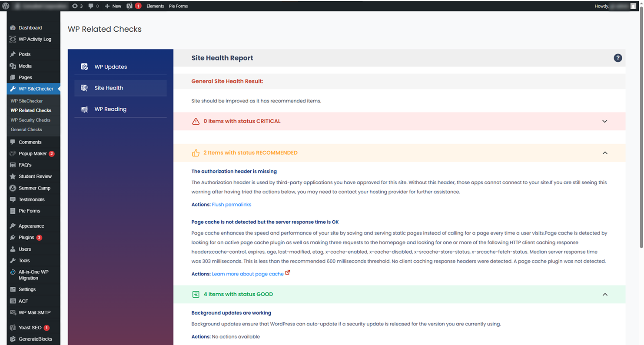
Task: Collapse the RECOMMENDED status items section
Action: (604, 153)
